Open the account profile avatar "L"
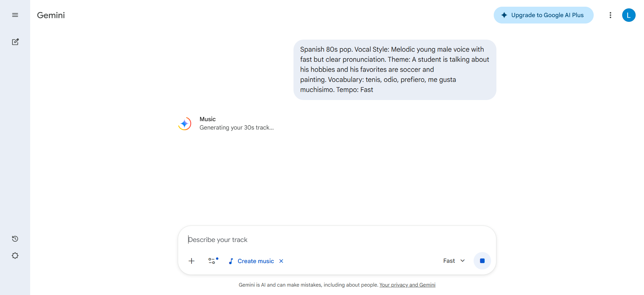The height and width of the screenshot is (295, 644). point(629,15)
